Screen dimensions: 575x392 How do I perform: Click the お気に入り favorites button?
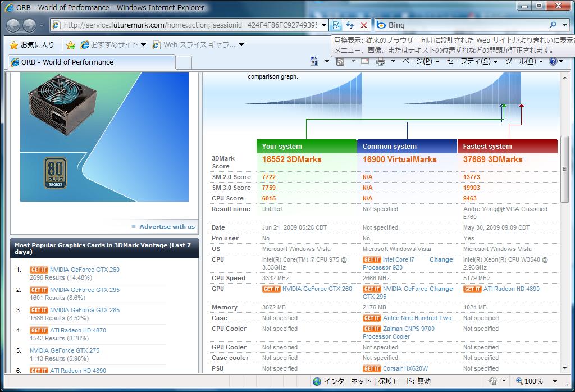(x=32, y=45)
